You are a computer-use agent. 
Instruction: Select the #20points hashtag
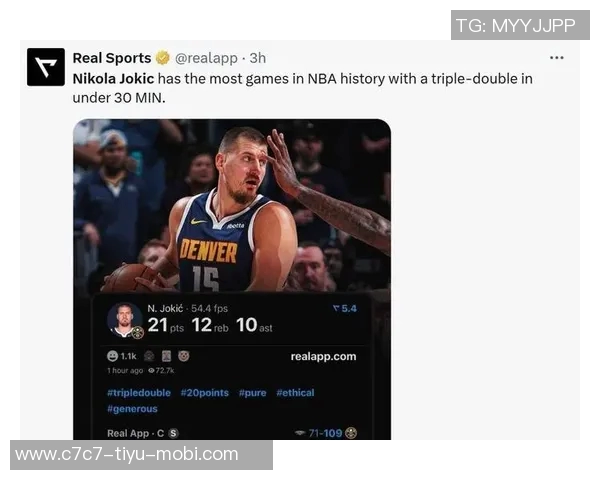205,393
